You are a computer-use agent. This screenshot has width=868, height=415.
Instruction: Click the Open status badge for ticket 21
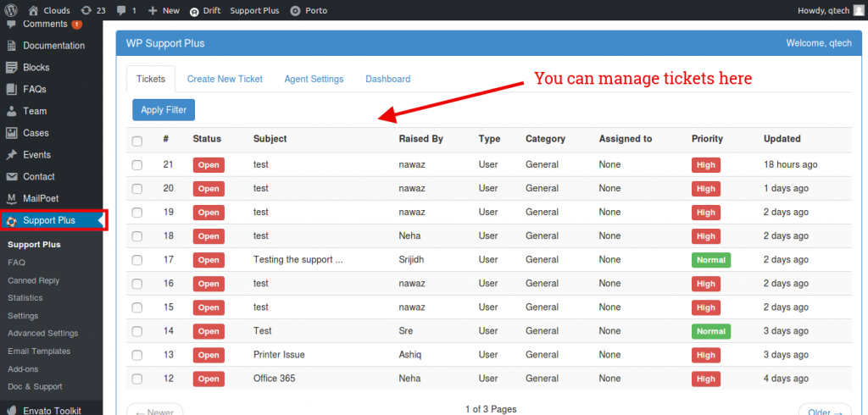coord(209,165)
